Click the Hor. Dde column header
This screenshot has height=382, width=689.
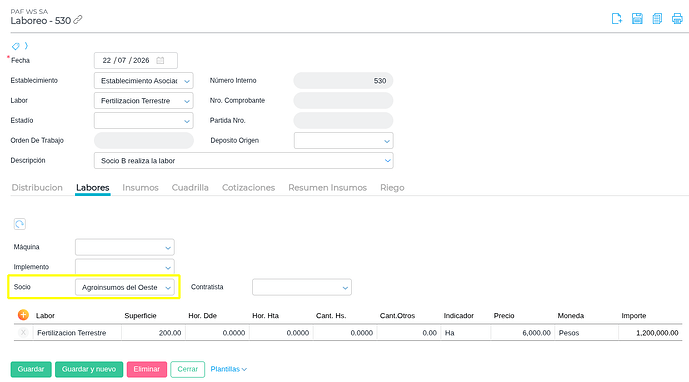point(203,316)
